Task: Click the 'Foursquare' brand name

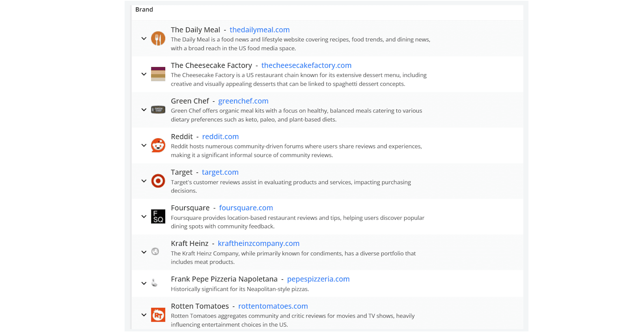Action: 190,208
